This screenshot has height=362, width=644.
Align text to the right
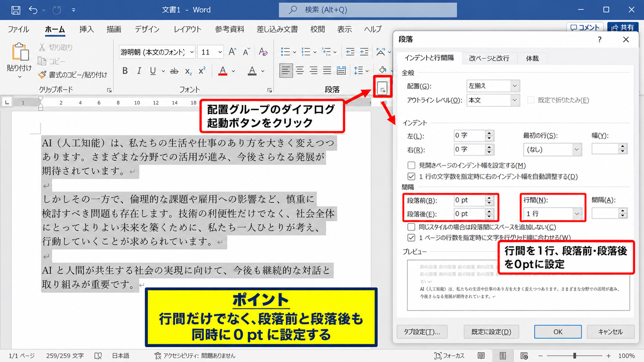(x=314, y=70)
